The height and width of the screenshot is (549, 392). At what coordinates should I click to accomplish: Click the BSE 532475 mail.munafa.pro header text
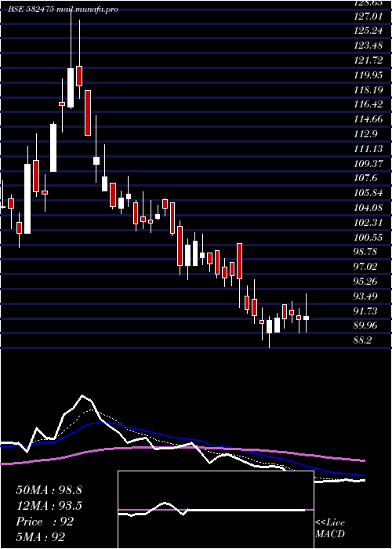tap(64, 9)
